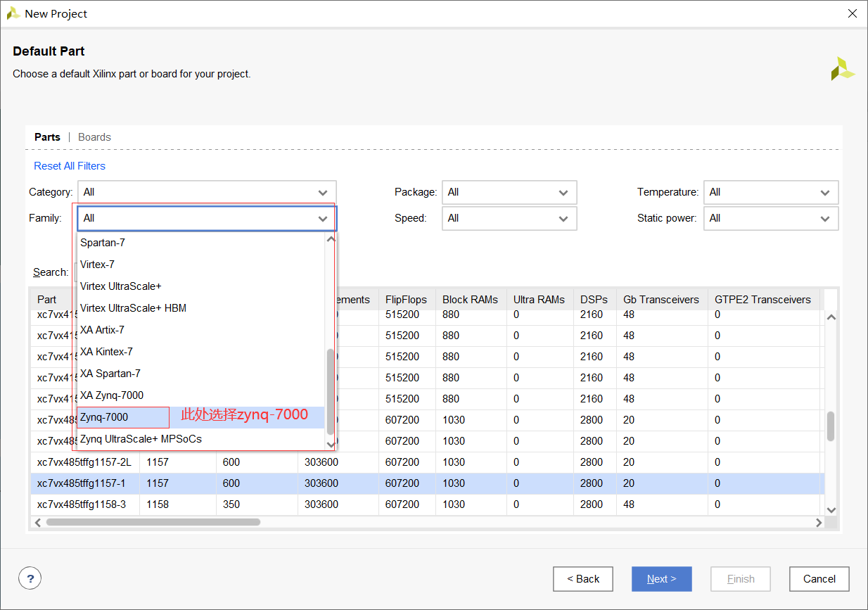Image resolution: width=868 pixels, height=610 pixels.
Task: Open the Family dropdown combo box
Action: pos(207,218)
